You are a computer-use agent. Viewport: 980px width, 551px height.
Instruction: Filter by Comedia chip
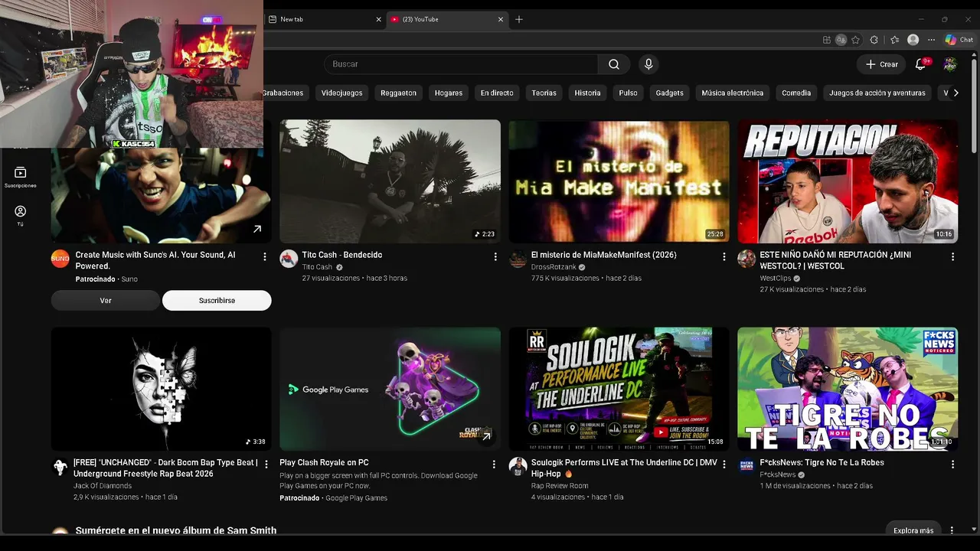(796, 93)
